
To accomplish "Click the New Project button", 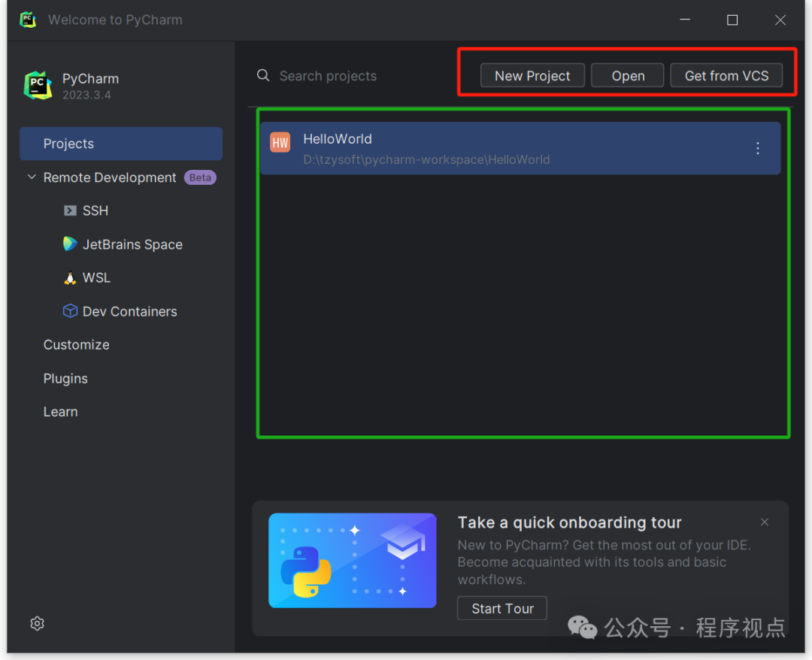I will (532, 76).
